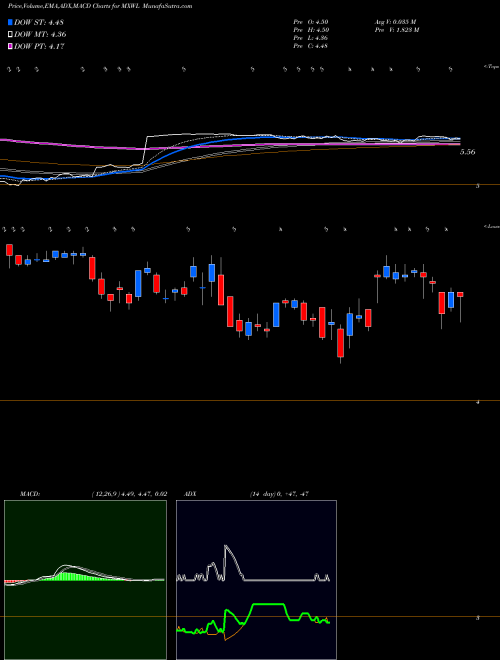Click the white ADX spike peak line
This screenshot has width=500, height=660.
tap(226, 547)
